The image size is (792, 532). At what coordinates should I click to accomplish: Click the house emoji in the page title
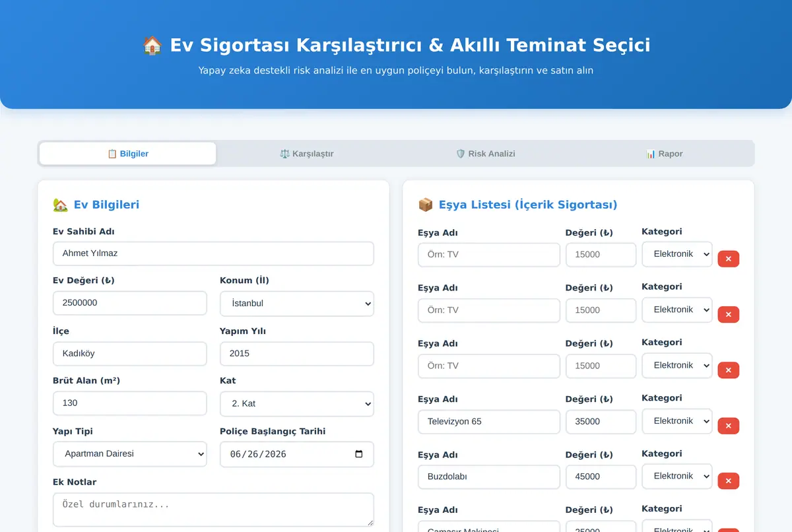tap(152, 46)
